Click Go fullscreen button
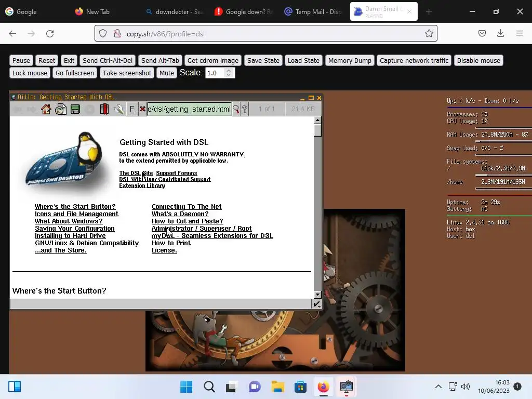 75,73
